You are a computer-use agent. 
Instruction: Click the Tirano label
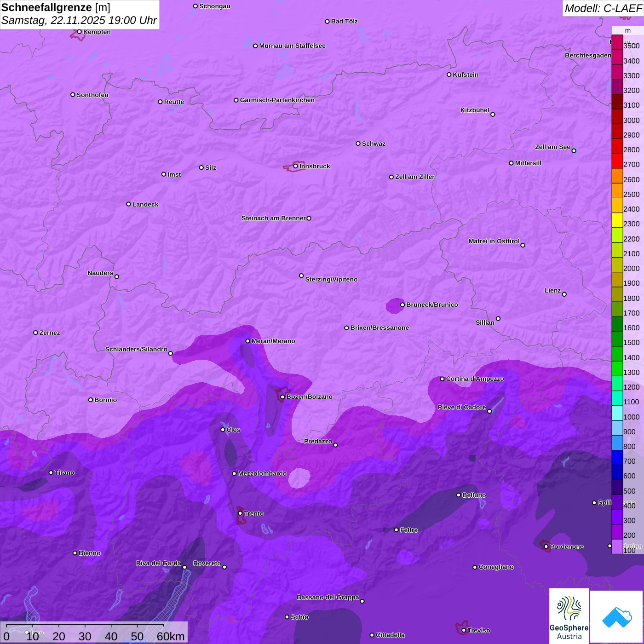(x=64, y=472)
